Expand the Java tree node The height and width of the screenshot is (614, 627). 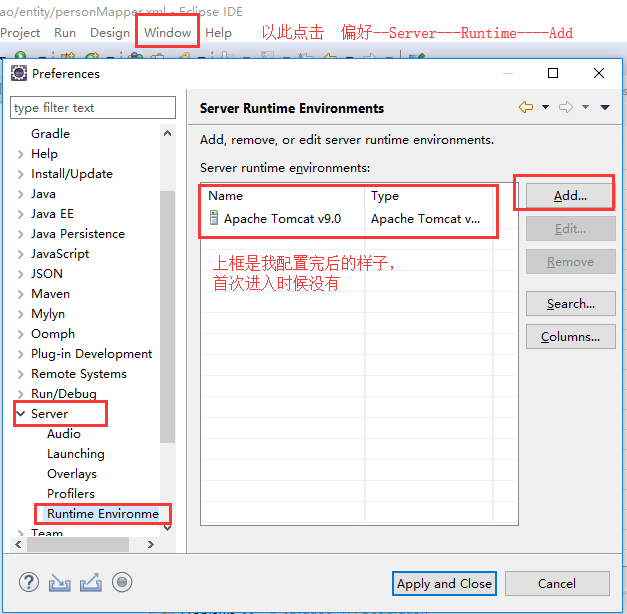21,194
